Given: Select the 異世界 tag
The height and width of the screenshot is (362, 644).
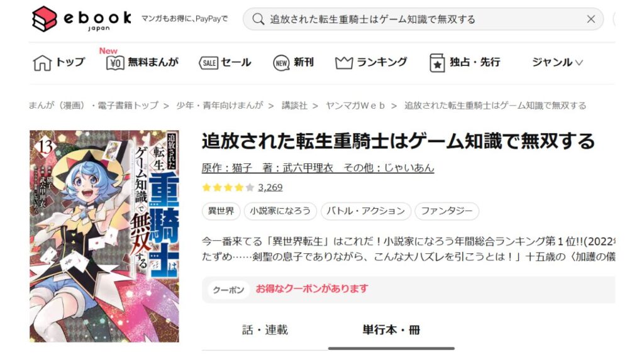Looking at the screenshot, I should click(221, 211).
